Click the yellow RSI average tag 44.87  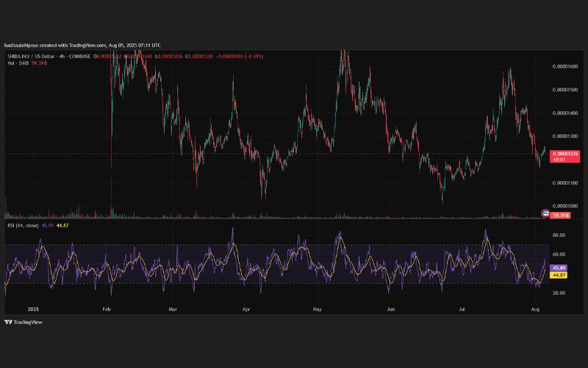click(x=559, y=275)
